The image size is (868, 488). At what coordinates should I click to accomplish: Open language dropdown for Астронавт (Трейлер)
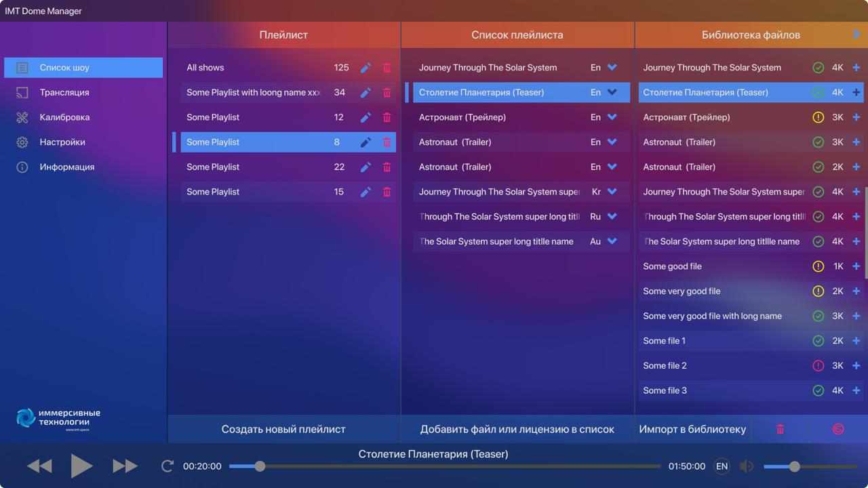(x=612, y=117)
